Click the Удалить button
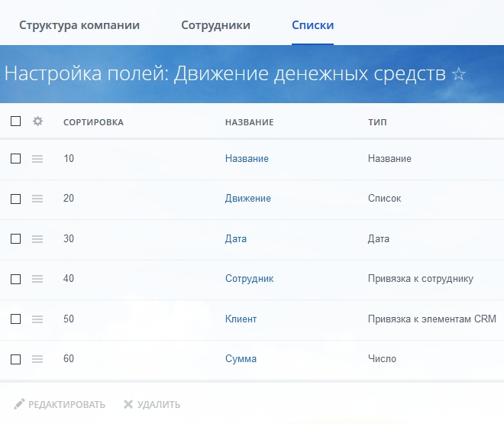This screenshot has height=424, width=504. [152, 404]
